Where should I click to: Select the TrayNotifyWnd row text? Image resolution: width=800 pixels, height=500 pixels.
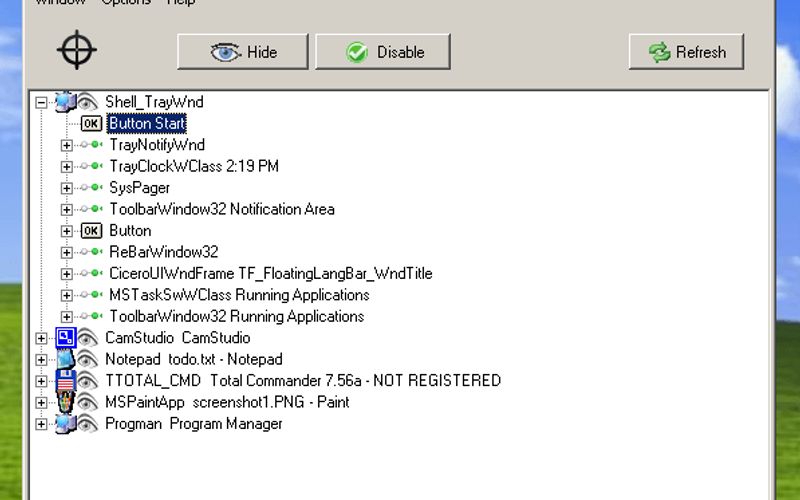(157, 145)
